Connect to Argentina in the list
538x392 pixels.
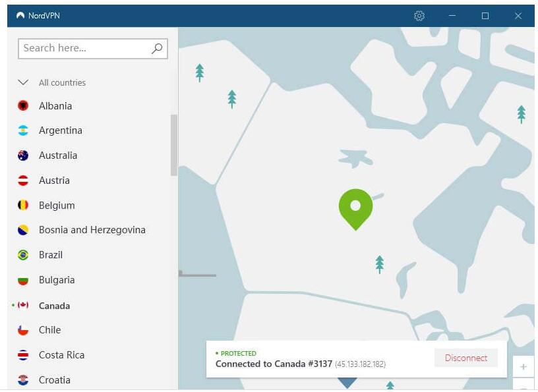point(61,130)
